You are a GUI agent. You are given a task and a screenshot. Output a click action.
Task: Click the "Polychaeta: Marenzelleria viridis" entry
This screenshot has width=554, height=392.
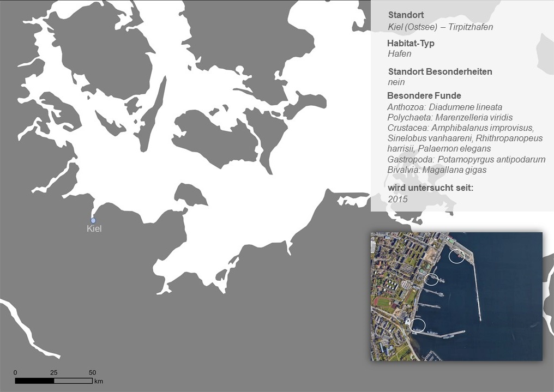click(450, 117)
